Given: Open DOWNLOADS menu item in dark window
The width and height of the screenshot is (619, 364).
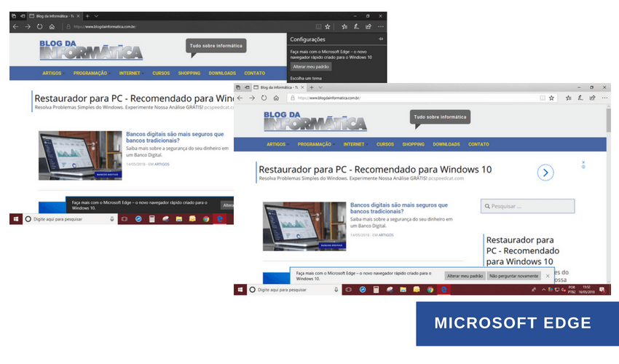Looking at the screenshot, I should 222,74.
